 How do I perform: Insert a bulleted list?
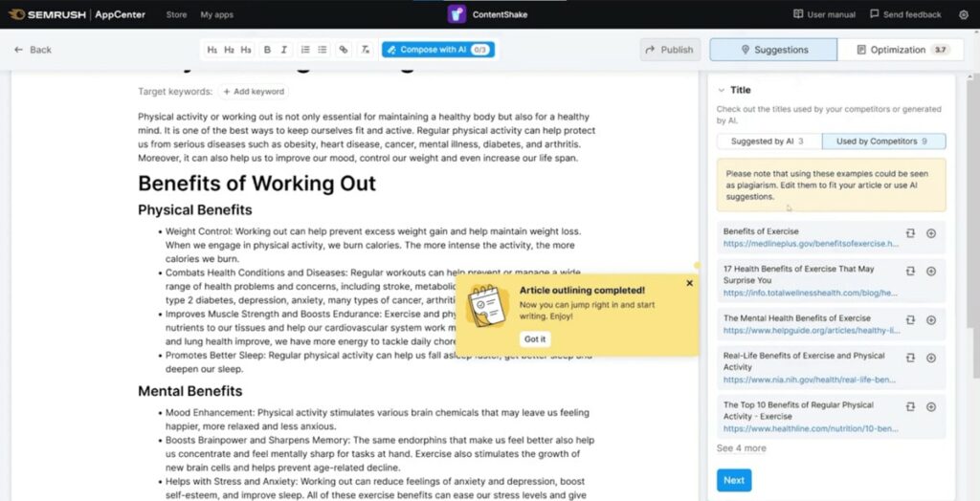coord(323,50)
